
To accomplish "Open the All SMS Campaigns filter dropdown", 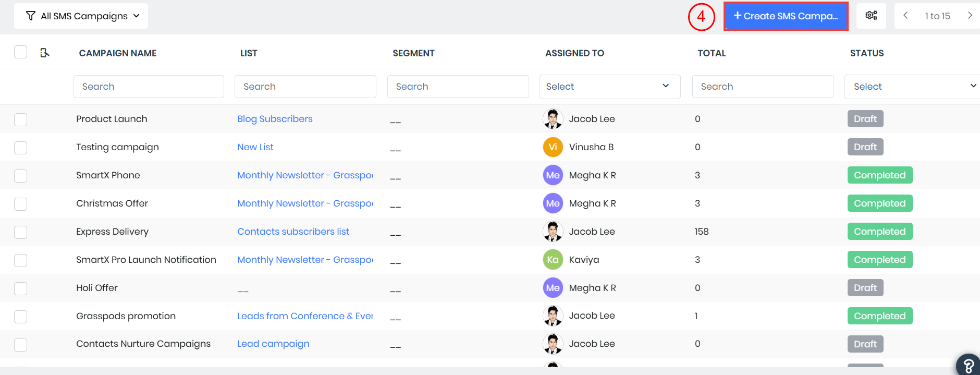I will click(81, 16).
